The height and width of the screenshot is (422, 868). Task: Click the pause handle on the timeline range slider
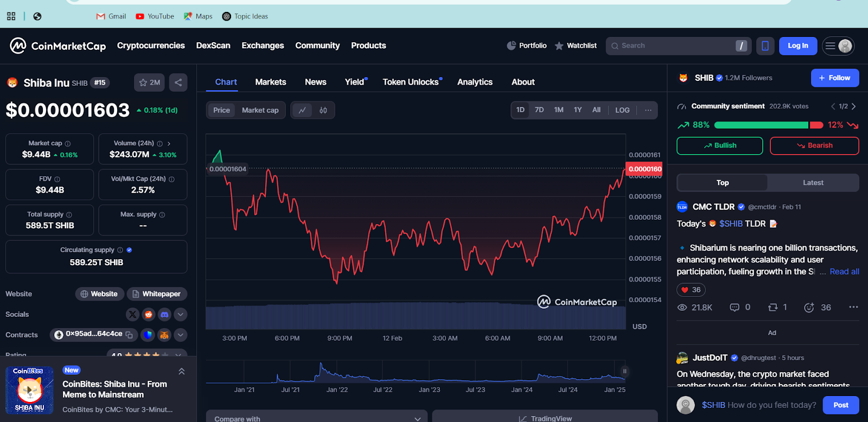coord(624,372)
